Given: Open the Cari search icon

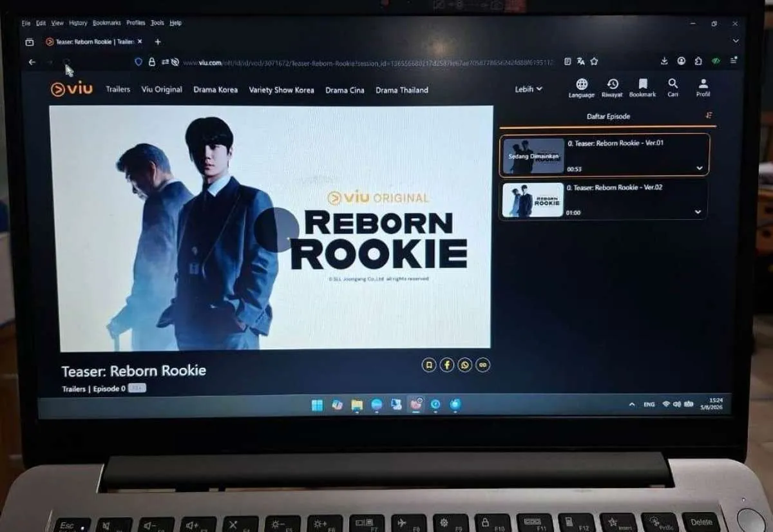Looking at the screenshot, I should tap(673, 88).
